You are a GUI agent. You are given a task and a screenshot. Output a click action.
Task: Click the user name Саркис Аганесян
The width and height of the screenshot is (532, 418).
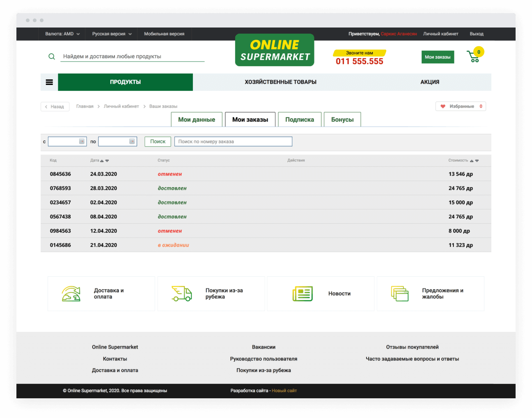pyautogui.click(x=399, y=34)
